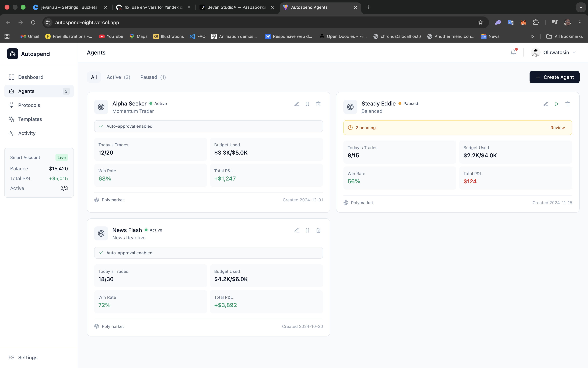Image resolution: width=588 pixels, height=368 pixels.
Task: Edit the Steady Eddie agent
Action: 546,104
